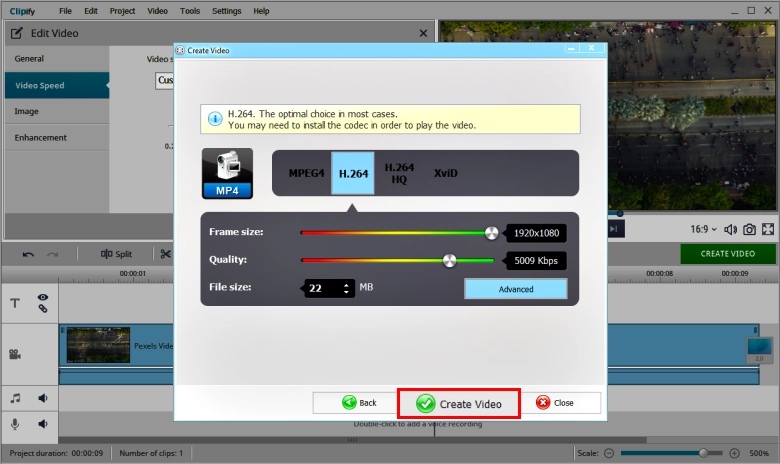Open the Project menu
This screenshot has height=464, width=780.
[122, 11]
